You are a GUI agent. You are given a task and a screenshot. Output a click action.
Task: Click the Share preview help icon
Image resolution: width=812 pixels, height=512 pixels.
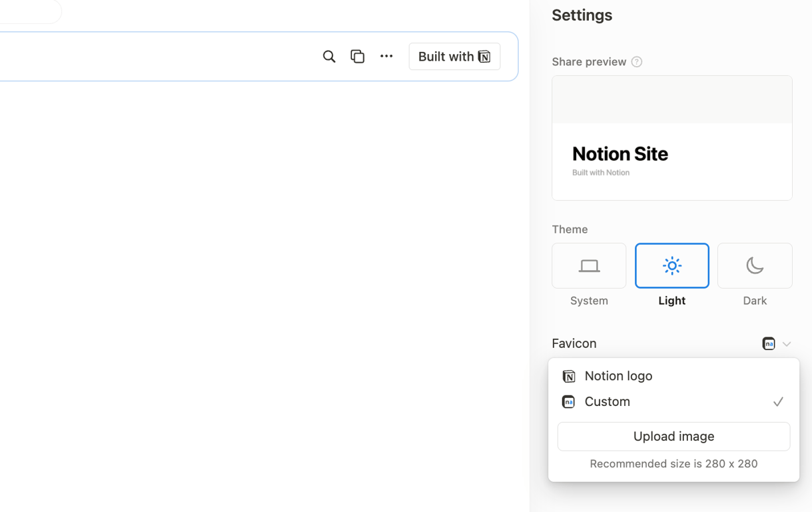click(637, 62)
